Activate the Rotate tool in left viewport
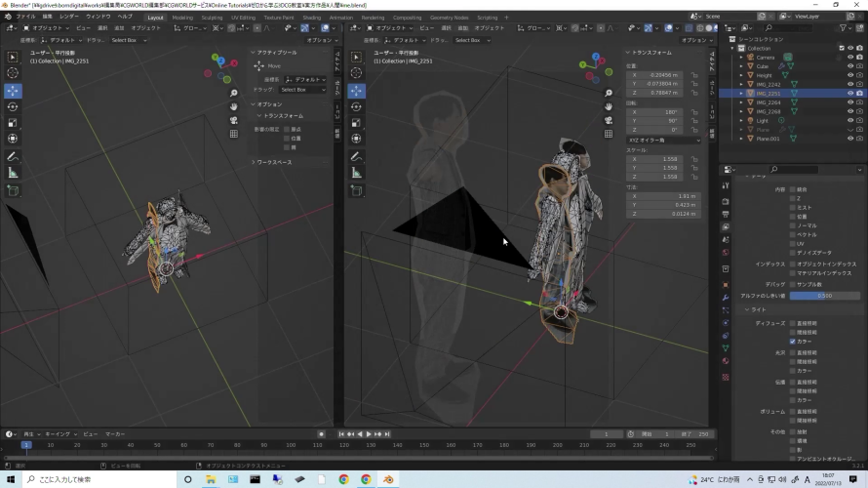Screen dimensions: 868x488 coord(13,107)
